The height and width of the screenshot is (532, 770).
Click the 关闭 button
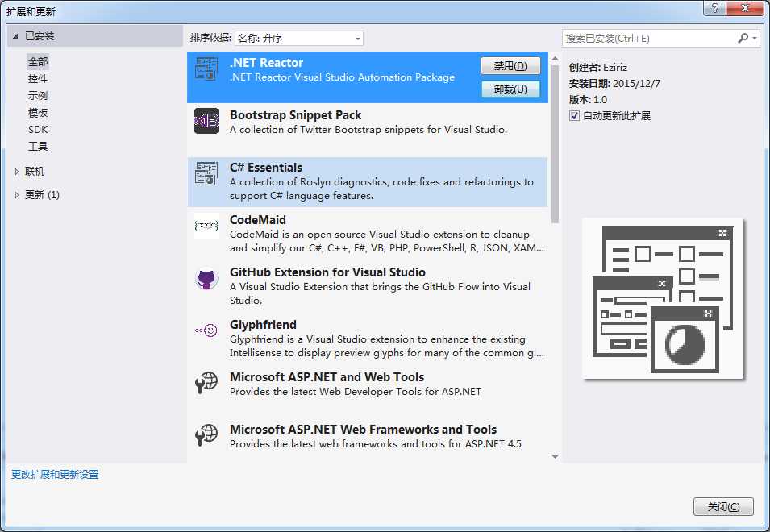(723, 506)
